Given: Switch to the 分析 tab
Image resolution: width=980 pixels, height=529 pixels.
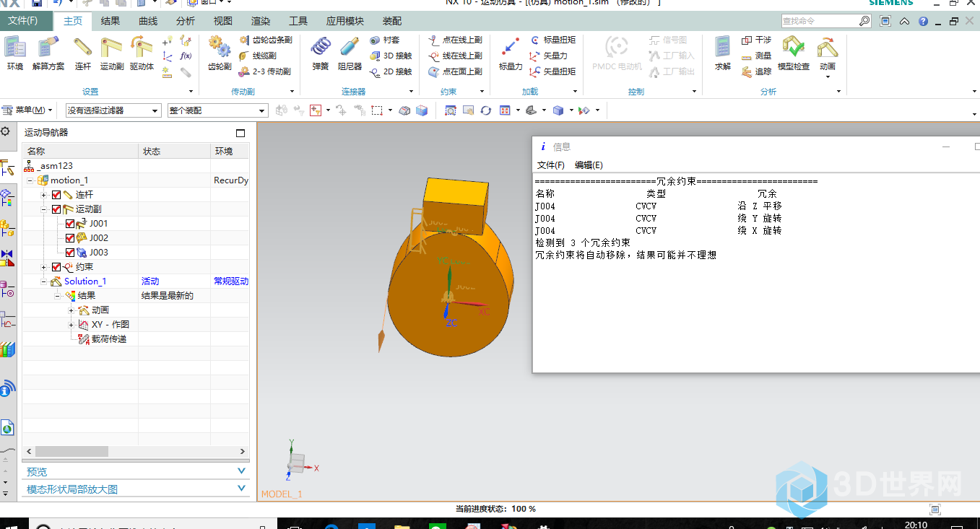Looking at the screenshot, I should pos(186,21).
